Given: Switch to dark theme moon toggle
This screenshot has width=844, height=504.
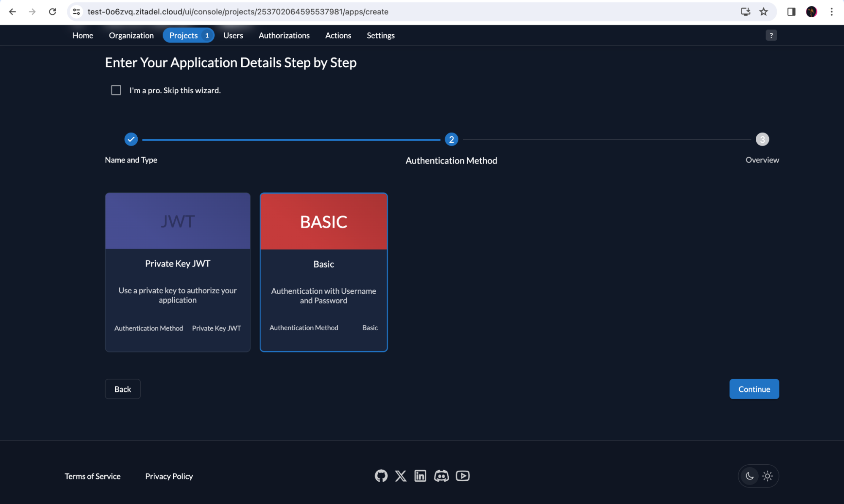Looking at the screenshot, I should [749, 476].
